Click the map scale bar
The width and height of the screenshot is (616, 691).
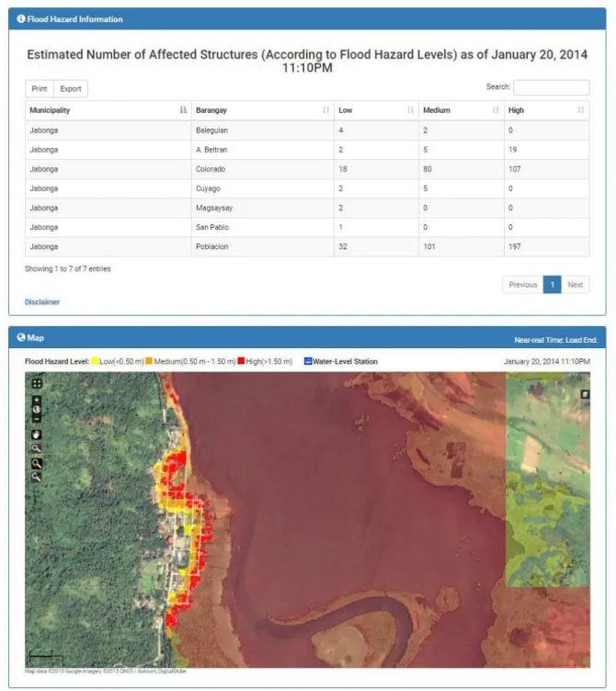[46, 657]
